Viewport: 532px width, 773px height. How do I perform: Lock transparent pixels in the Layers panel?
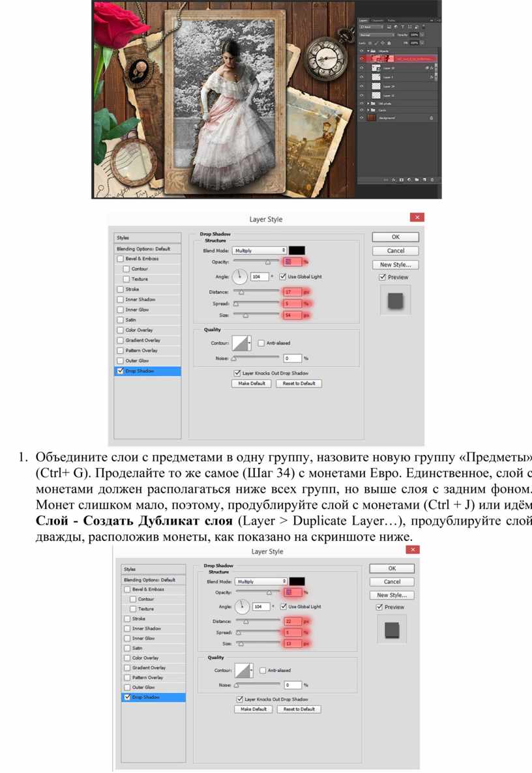[370, 44]
